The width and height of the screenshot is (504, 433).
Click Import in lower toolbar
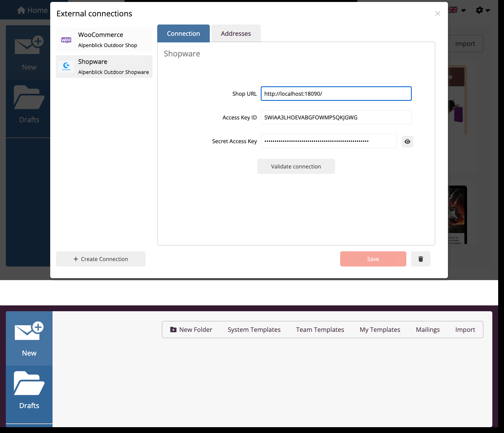click(x=465, y=330)
